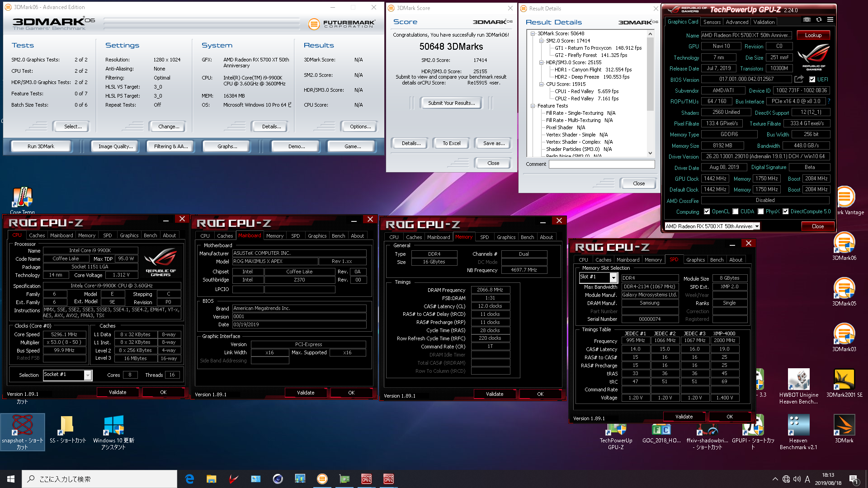
Task: Toggle the CUDA checkbox in GPU-Z
Action: pyautogui.click(x=736, y=211)
